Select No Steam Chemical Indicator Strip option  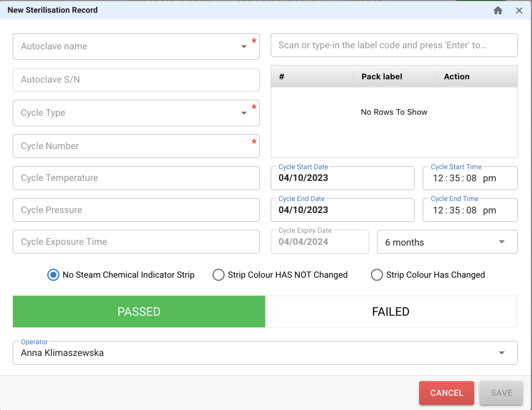54,275
